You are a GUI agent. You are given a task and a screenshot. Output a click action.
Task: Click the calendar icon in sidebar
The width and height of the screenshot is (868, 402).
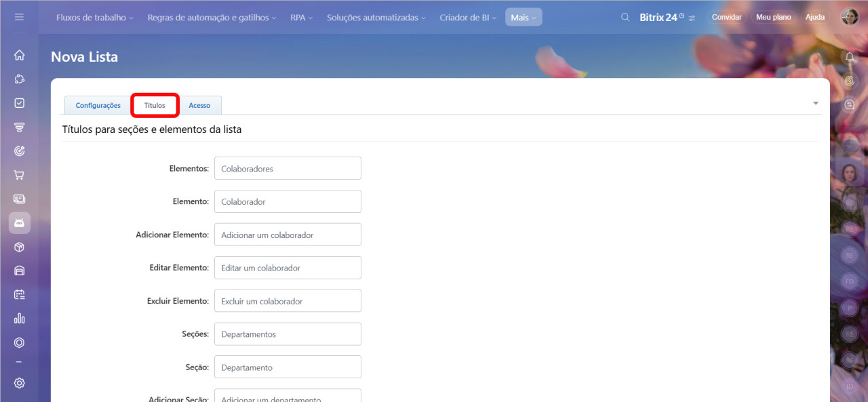[x=20, y=294]
